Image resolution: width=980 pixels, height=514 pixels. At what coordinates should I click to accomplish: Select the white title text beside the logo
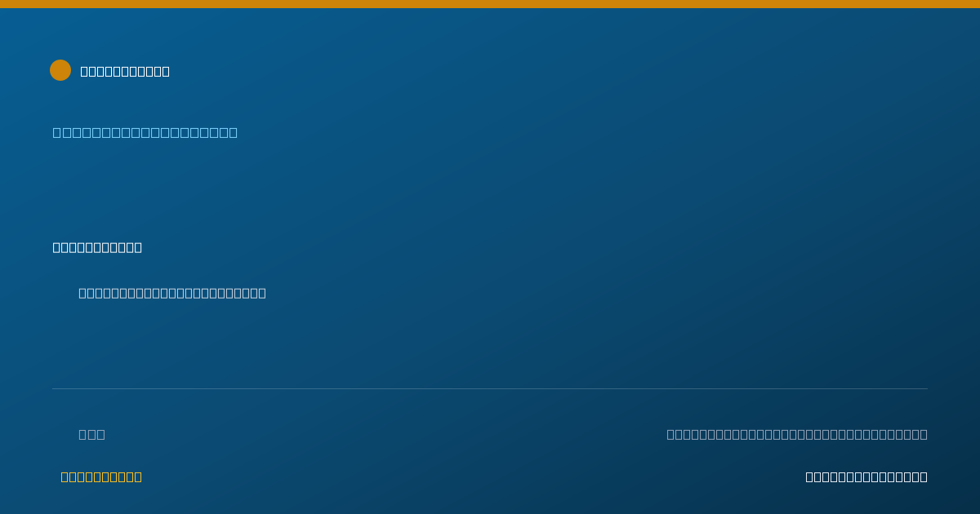(x=125, y=71)
